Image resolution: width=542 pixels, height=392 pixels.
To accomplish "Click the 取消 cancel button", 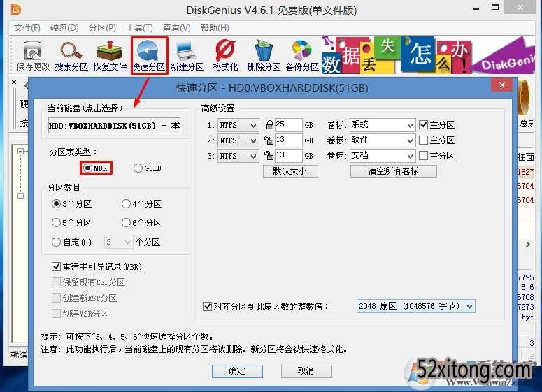I will tap(306, 371).
